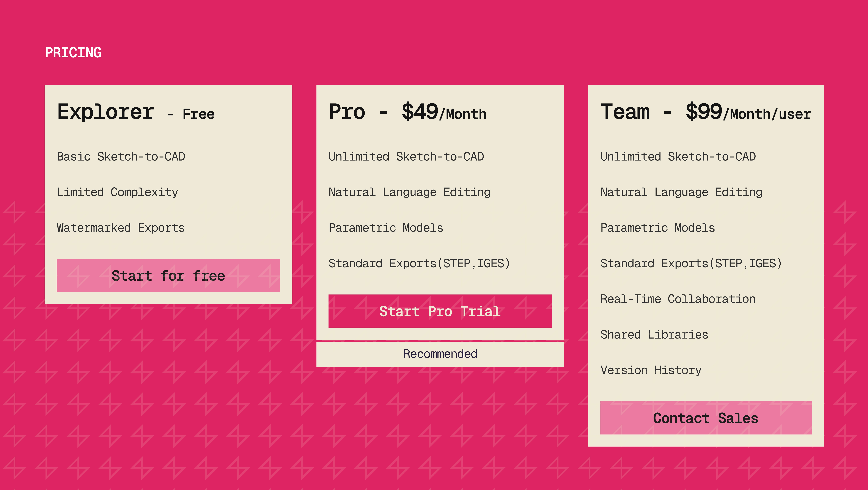Click Unlimited Sketch-to-CAD in Team card
The width and height of the screenshot is (868, 490).
[678, 156]
